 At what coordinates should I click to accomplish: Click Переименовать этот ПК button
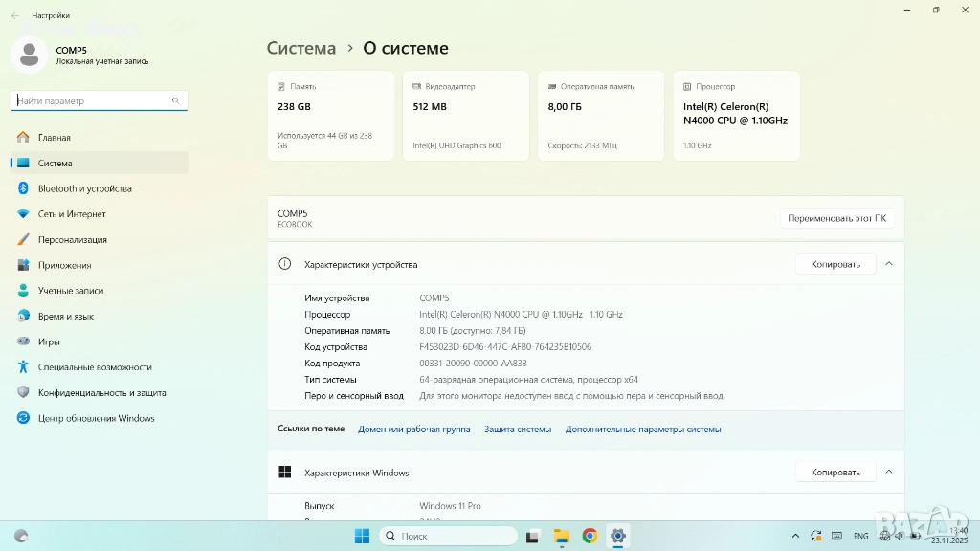point(836,218)
